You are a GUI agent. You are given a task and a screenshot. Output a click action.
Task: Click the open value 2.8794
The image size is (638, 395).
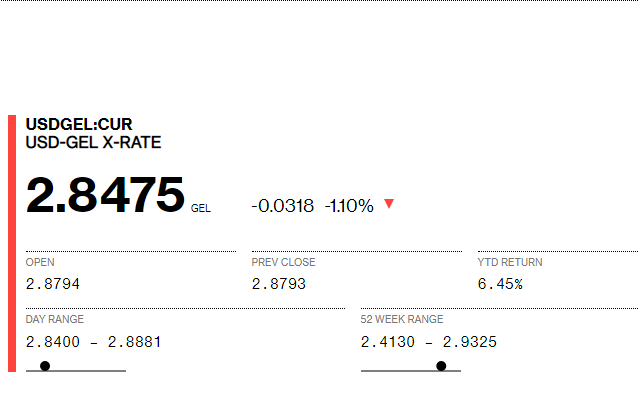click(x=52, y=284)
